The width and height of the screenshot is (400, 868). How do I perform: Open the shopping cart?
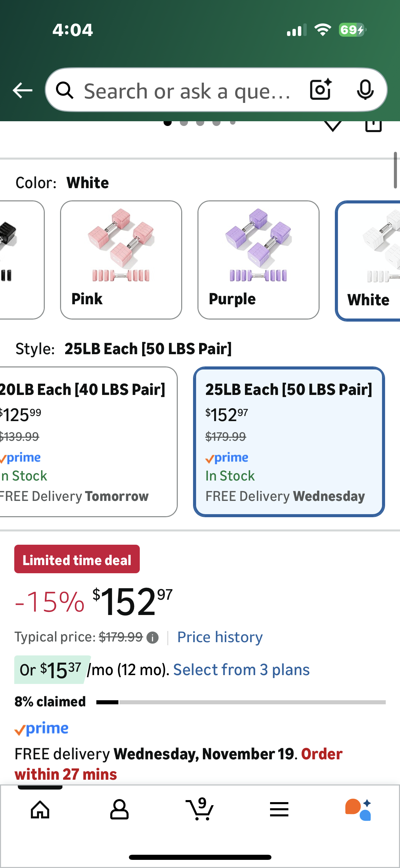tap(200, 809)
